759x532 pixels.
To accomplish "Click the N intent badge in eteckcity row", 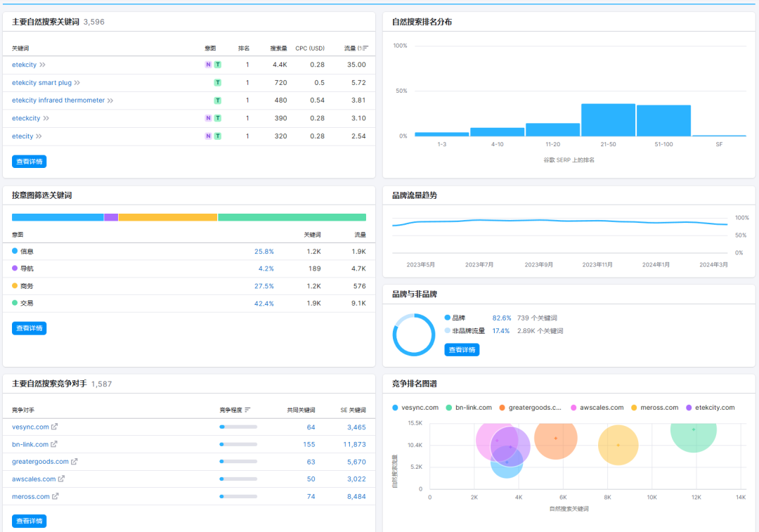I will (208, 118).
